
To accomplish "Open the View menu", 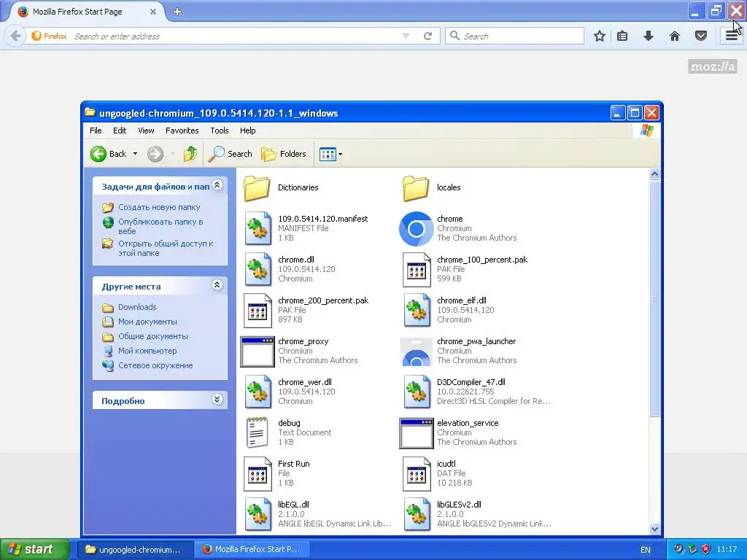I will (x=146, y=131).
